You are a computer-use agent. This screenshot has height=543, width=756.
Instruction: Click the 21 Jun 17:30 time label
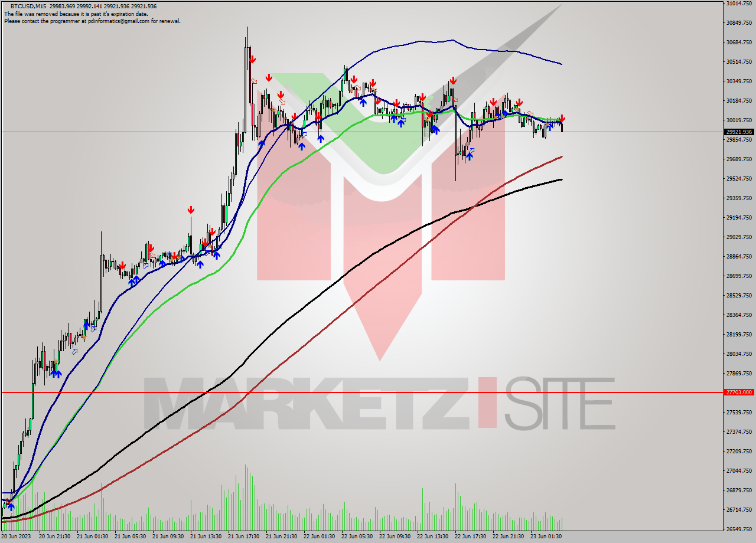coord(243,537)
